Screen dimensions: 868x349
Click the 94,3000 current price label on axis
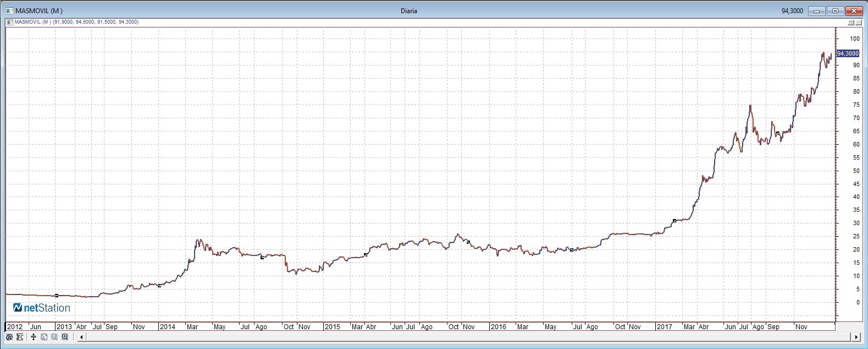coord(848,53)
